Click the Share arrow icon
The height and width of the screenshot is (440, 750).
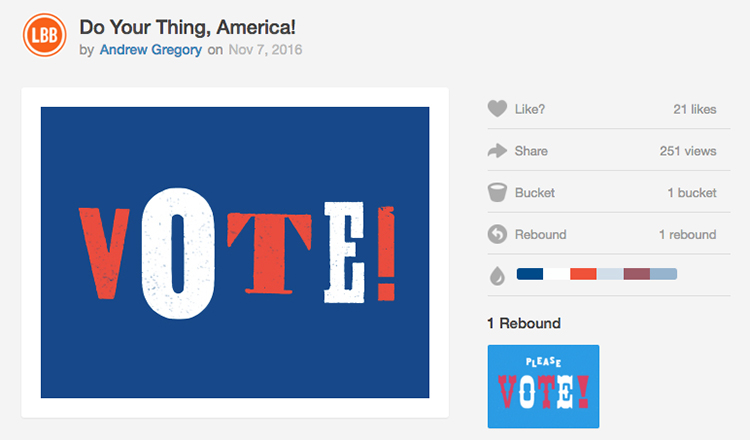pos(497,151)
